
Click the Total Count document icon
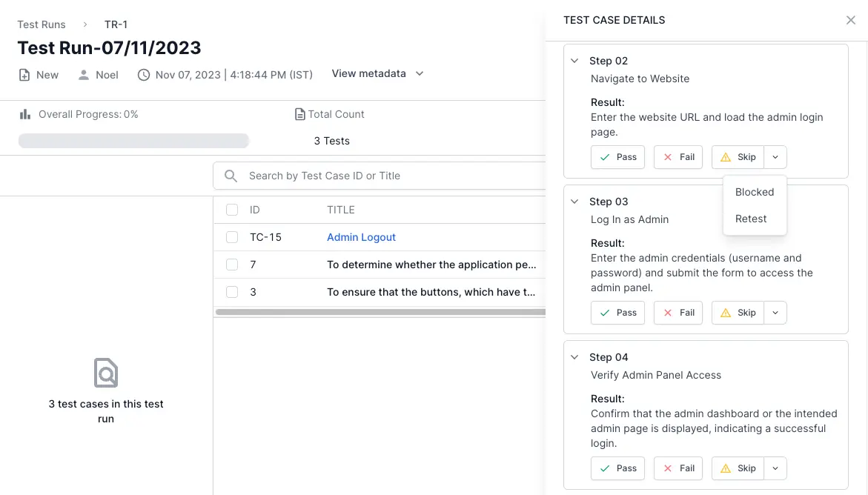point(299,114)
